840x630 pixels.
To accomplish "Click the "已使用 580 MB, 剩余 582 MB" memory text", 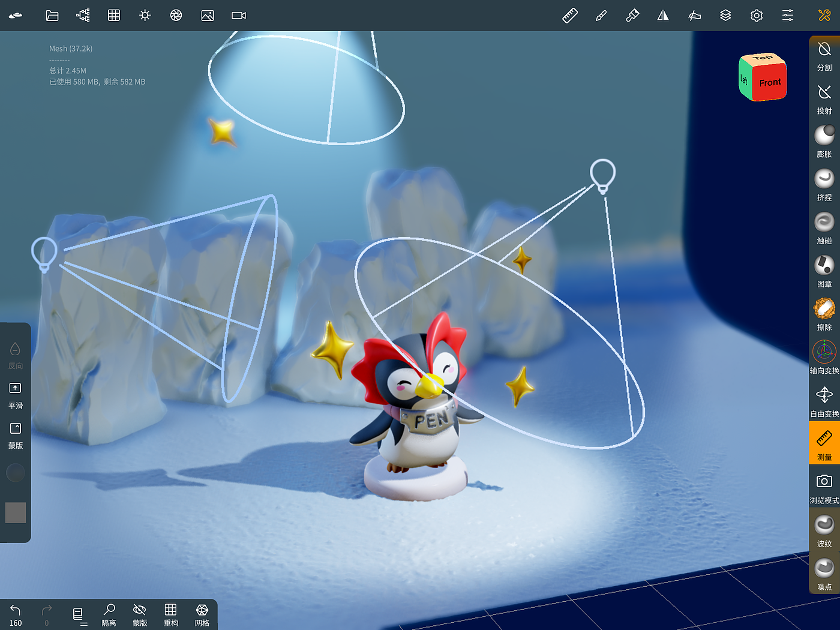I will pyautogui.click(x=97, y=82).
